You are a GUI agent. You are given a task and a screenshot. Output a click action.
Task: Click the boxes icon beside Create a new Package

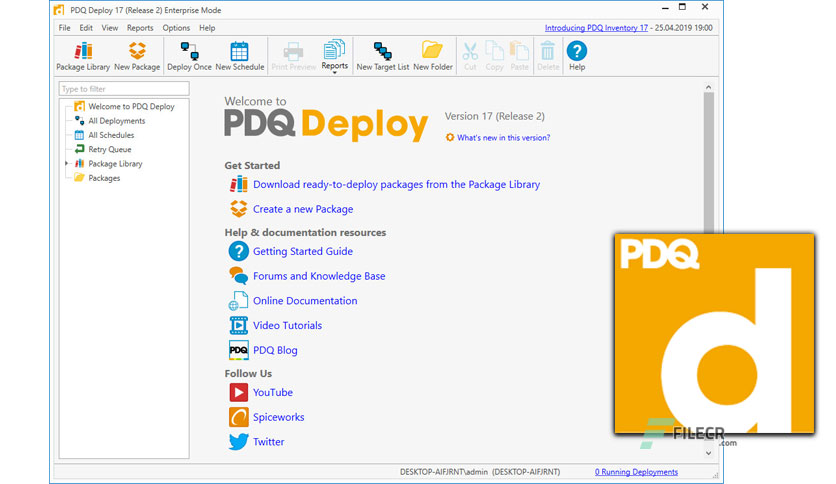(x=238, y=209)
